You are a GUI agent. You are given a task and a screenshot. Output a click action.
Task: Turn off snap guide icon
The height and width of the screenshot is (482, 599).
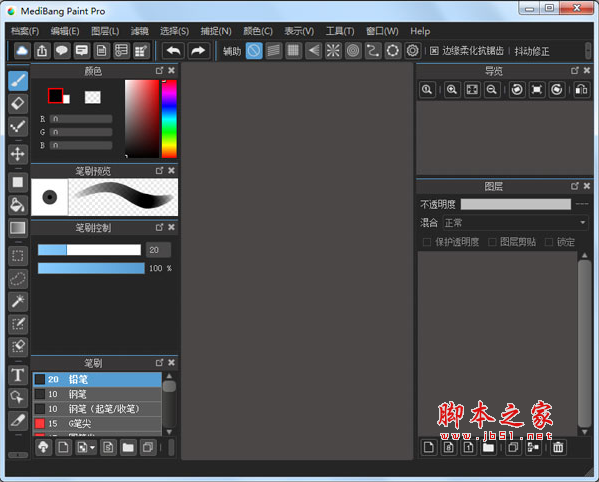[254, 51]
